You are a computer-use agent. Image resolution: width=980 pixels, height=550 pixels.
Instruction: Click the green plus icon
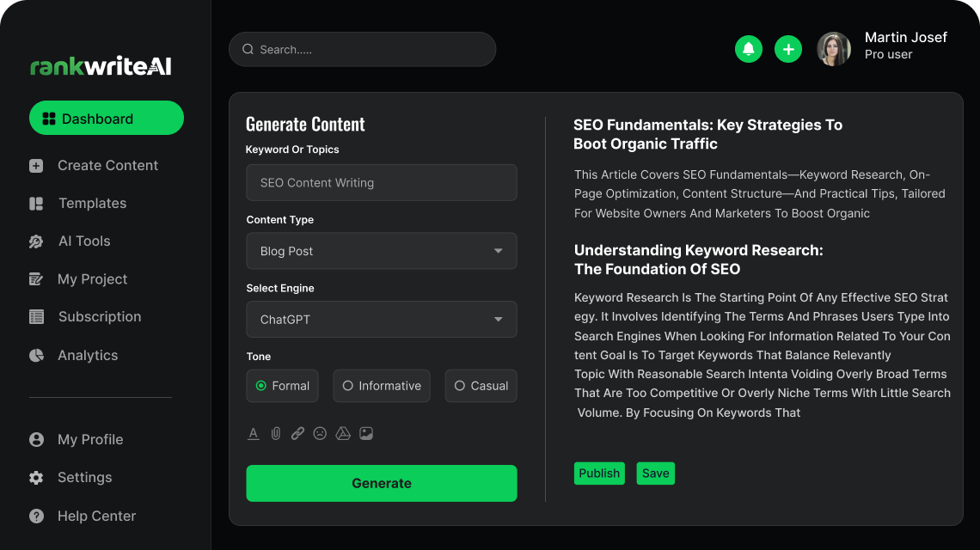click(788, 49)
